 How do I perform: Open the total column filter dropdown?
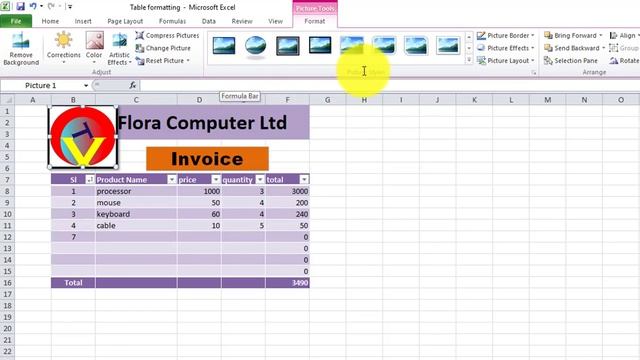304,179
